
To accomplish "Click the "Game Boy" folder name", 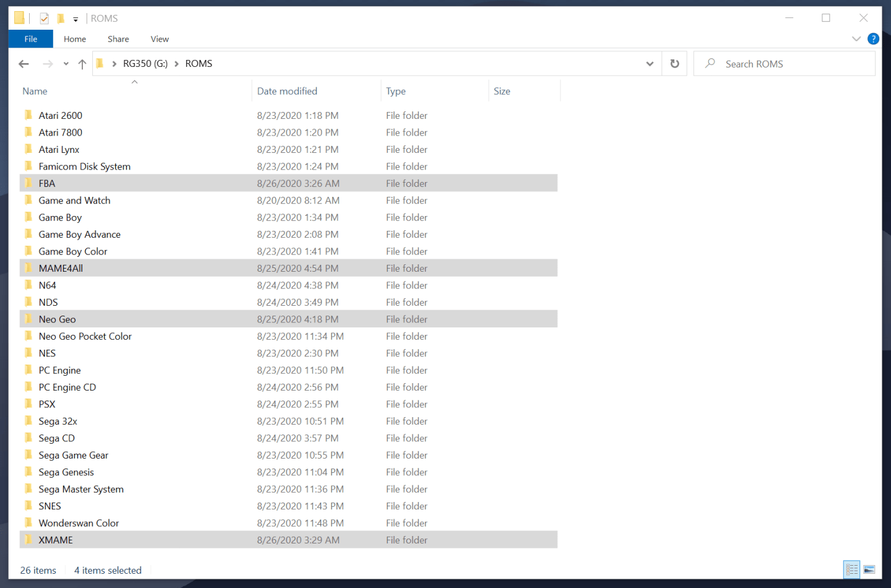I will tap(60, 217).
